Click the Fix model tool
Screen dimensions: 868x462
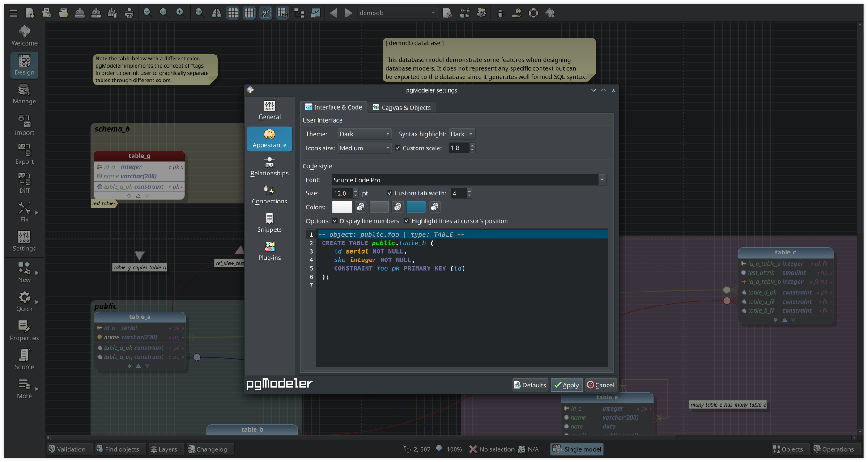click(25, 212)
